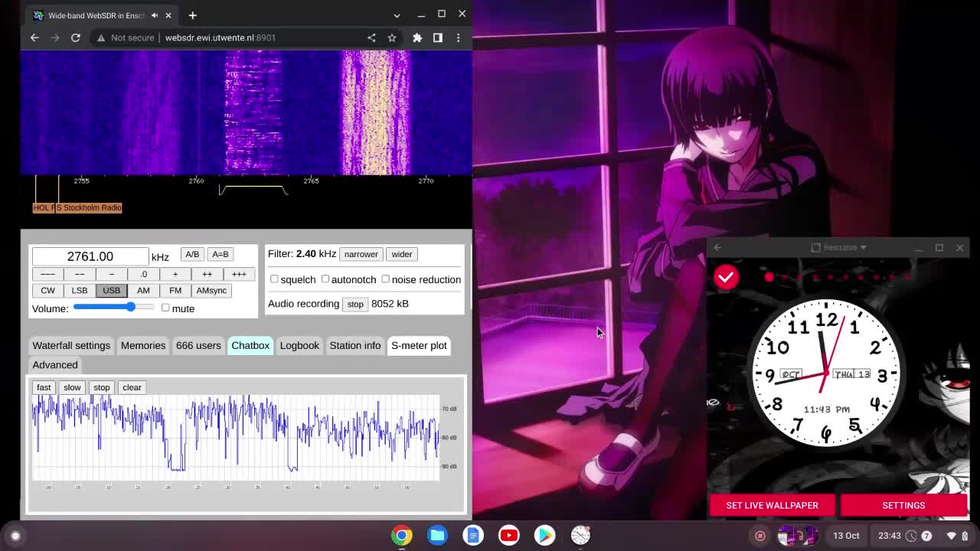Clear the S-meter plot
Image resolution: width=980 pixels, height=551 pixels.
pyautogui.click(x=132, y=387)
